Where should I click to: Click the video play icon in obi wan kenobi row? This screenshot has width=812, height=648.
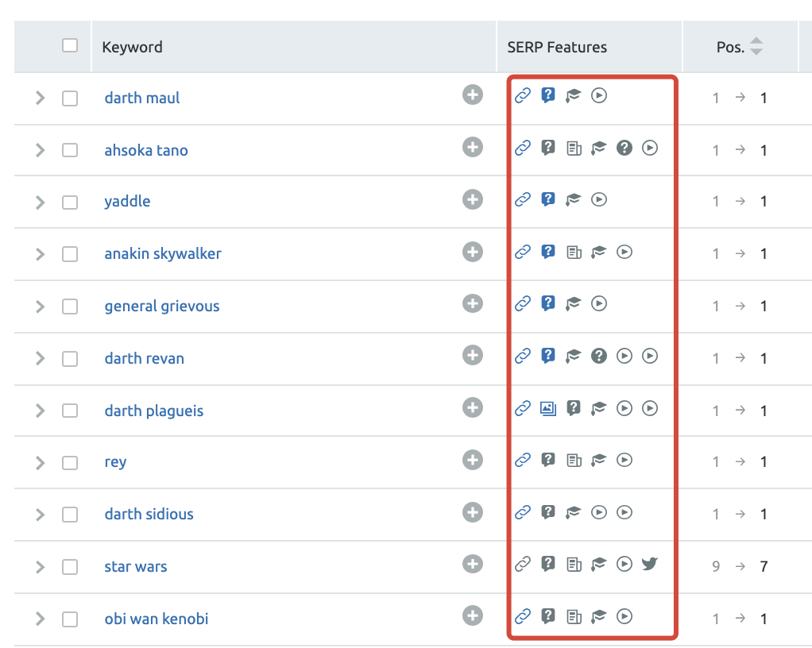click(x=624, y=616)
